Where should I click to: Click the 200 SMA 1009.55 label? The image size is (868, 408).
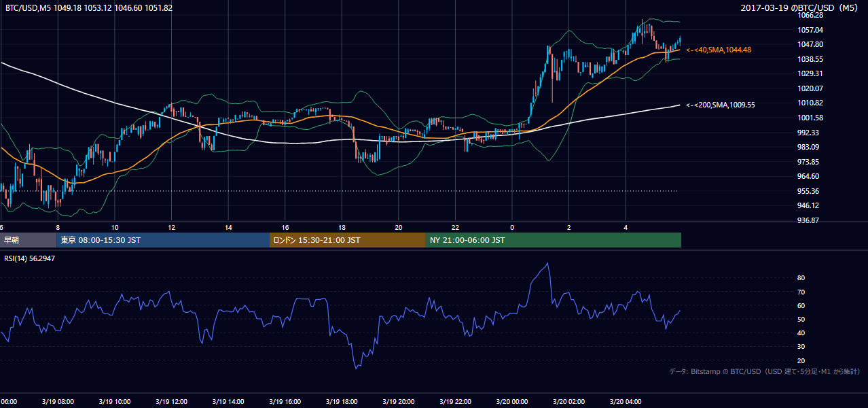(x=721, y=105)
